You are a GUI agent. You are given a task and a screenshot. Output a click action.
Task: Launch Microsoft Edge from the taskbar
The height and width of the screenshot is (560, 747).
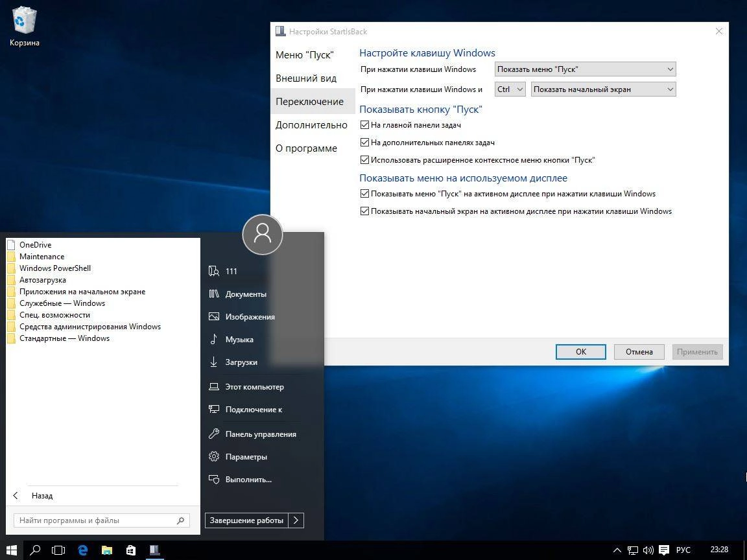pos(84,550)
